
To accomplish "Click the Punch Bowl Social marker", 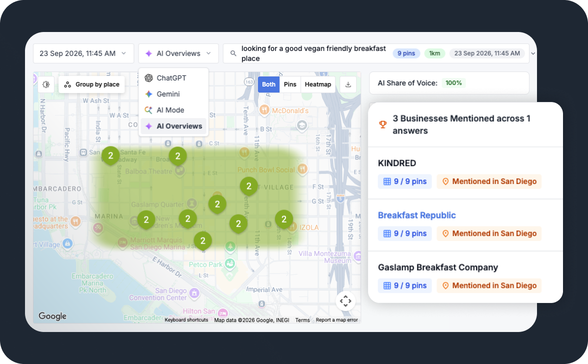I will tap(302, 169).
